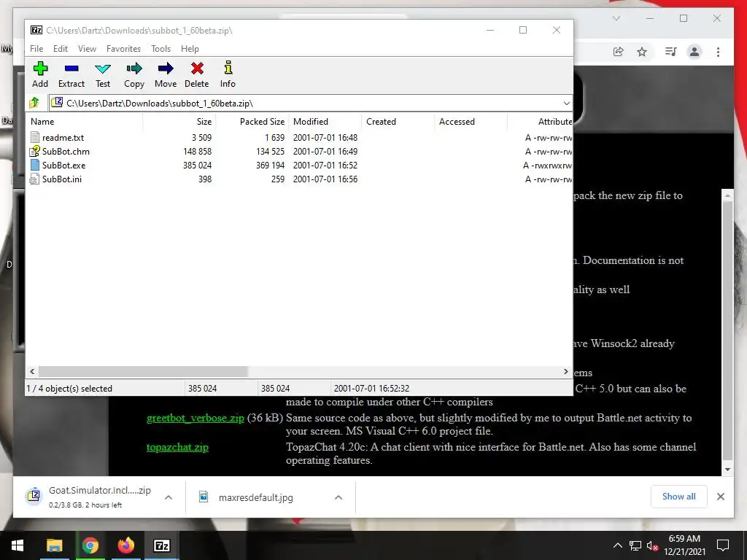Open the notification center

click(x=723, y=545)
